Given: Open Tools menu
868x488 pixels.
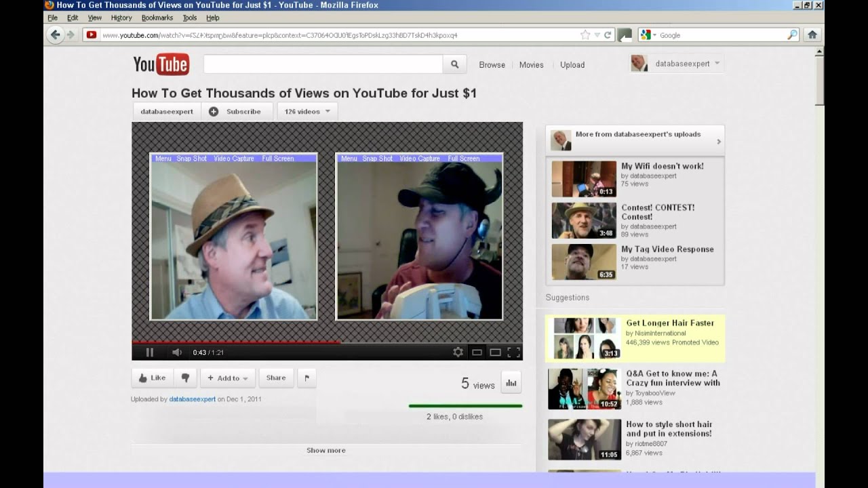Looking at the screenshot, I should (190, 18).
